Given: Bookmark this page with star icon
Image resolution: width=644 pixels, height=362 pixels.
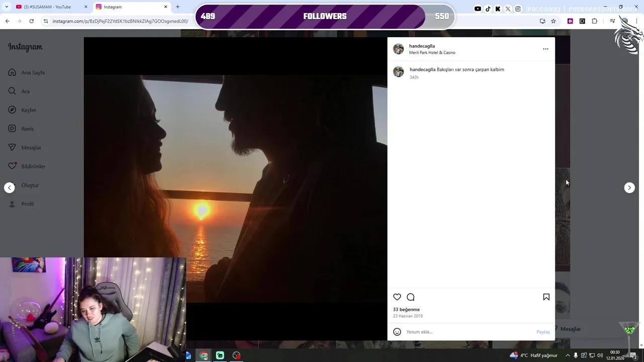Looking at the screenshot, I should coord(553,21).
